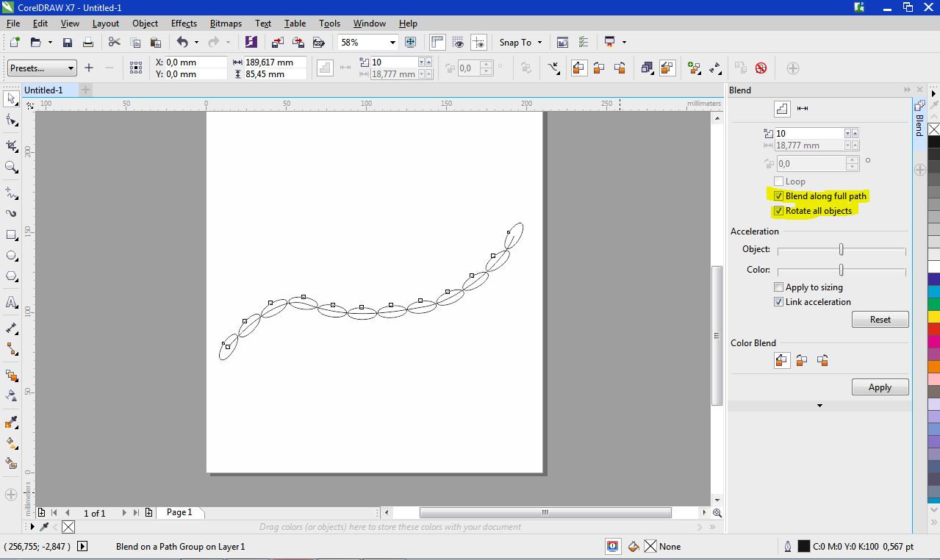Select the Freehand tool

click(11, 193)
